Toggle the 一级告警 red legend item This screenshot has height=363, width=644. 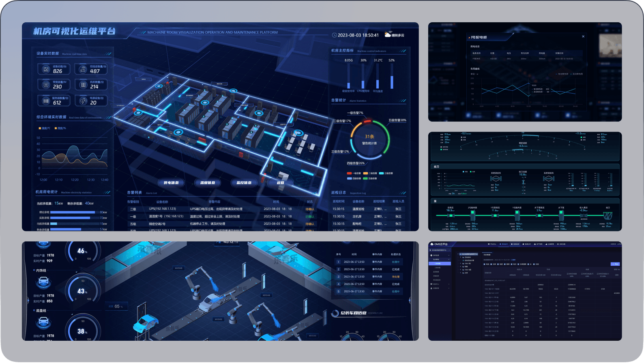[x=349, y=173]
